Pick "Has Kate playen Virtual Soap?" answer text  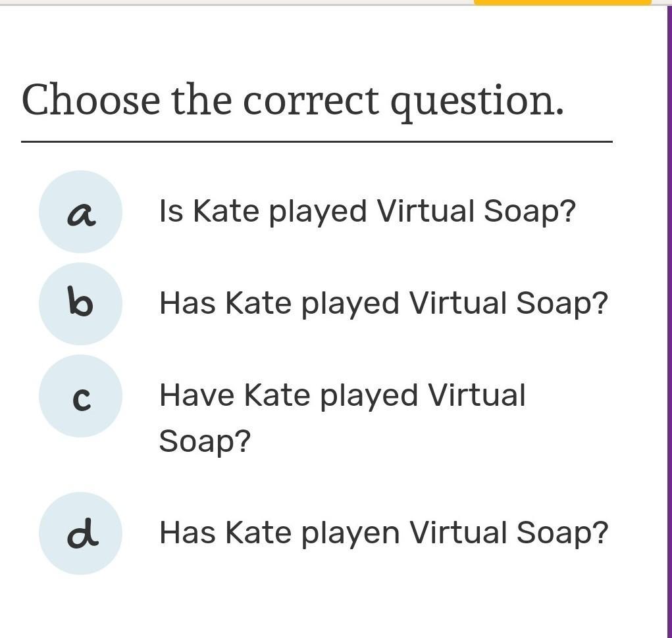point(383,533)
